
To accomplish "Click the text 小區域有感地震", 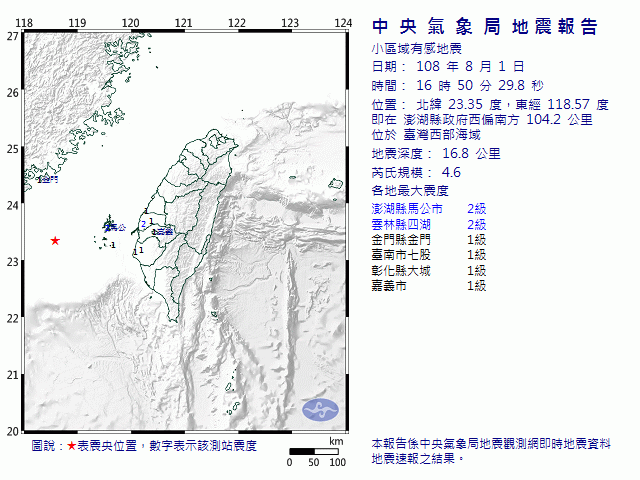I will click(416, 49).
